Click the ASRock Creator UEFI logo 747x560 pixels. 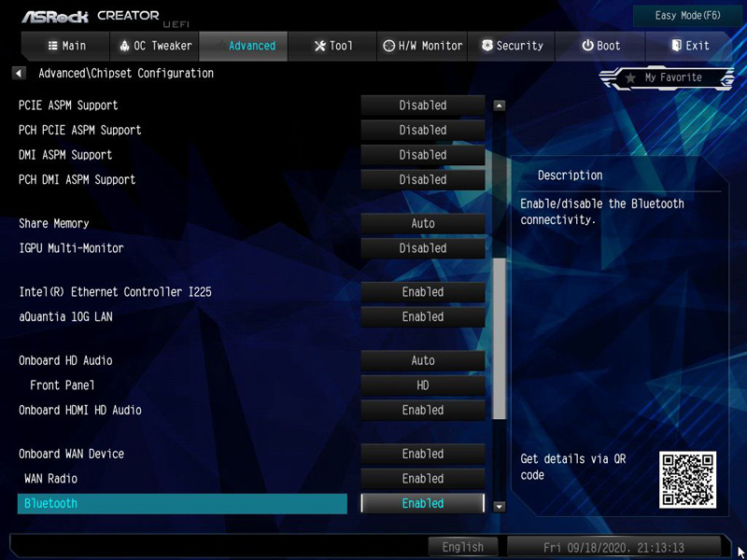(106, 18)
